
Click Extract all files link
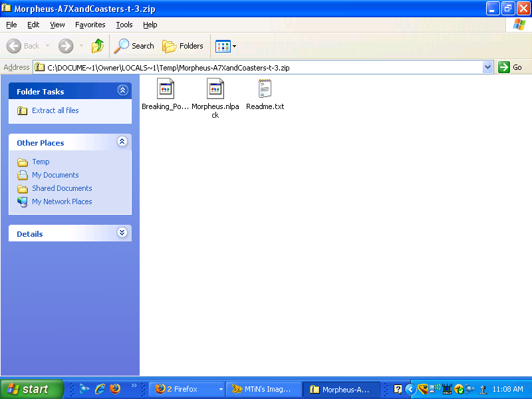(x=55, y=110)
